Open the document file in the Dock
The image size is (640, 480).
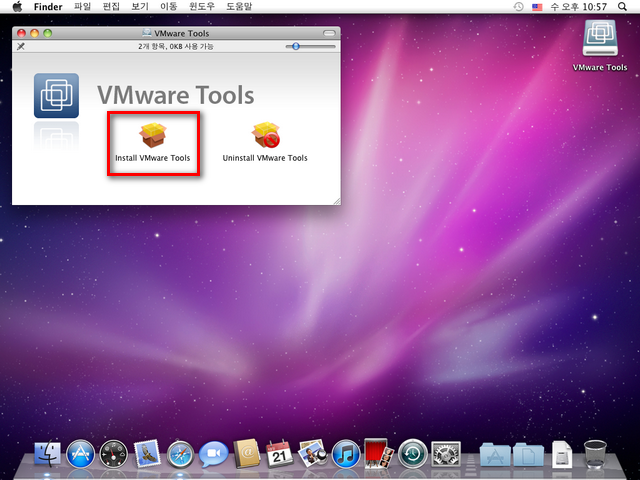pos(562,454)
